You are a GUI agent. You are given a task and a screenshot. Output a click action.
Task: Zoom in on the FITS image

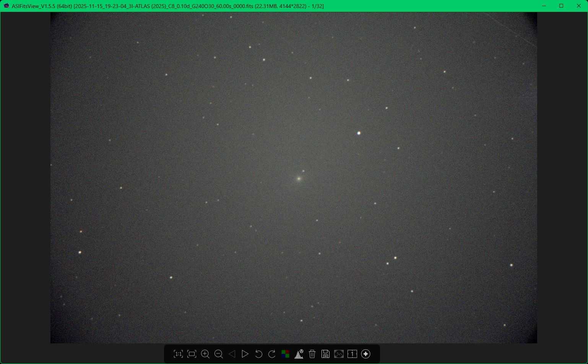[205, 354]
